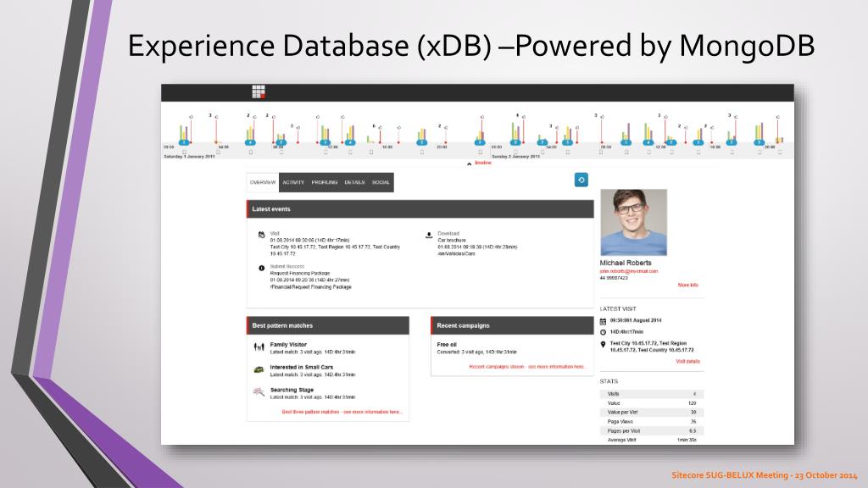Click the red 'timeline' label
The width and height of the screenshot is (868, 488).
point(482,164)
